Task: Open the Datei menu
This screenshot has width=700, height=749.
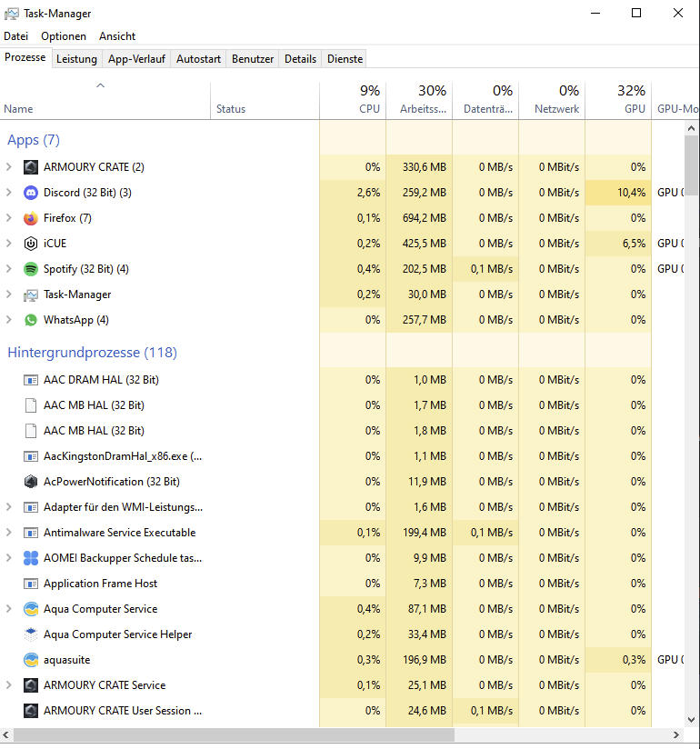Action: pos(15,36)
